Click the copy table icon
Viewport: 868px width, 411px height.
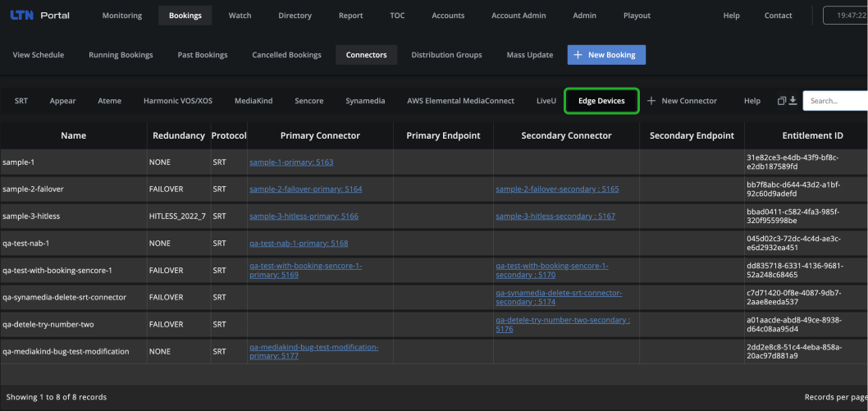(782, 101)
